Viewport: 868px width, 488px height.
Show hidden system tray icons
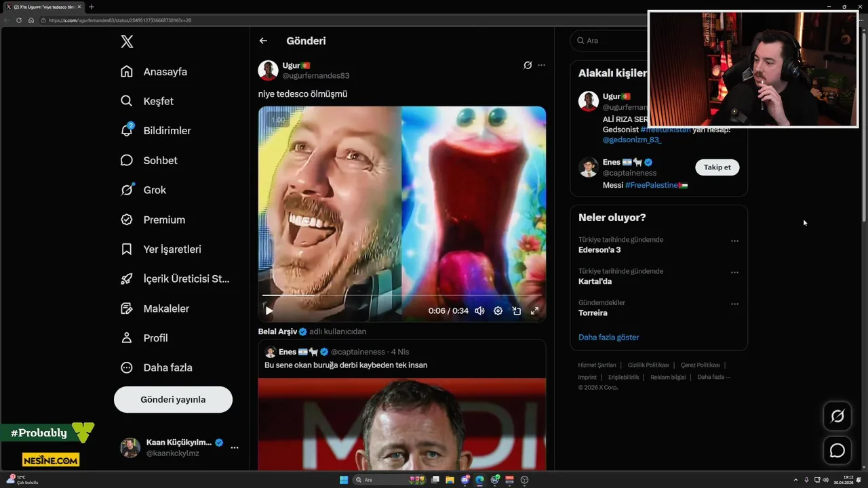pyautogui.click(x=796, y=480)
